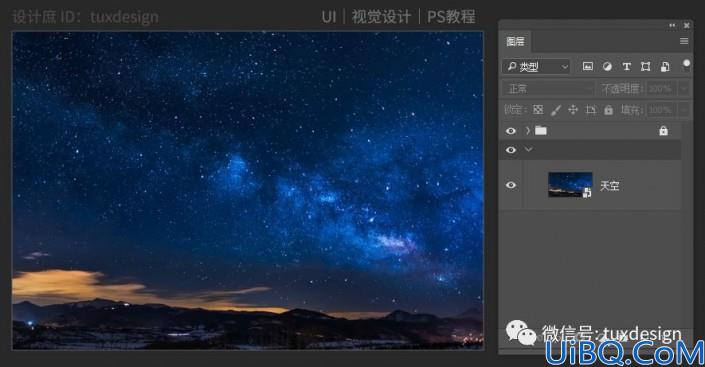Viewport: 705px width, 367px height.
Task: Hide the 天空 layer
Action: pyautogui.click(x=511, y=185)
